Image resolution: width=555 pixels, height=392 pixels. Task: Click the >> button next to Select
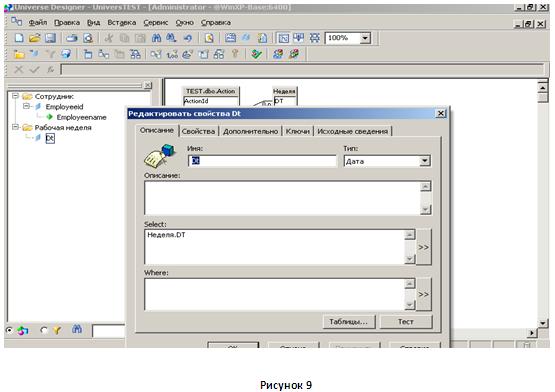click(423, 247)
